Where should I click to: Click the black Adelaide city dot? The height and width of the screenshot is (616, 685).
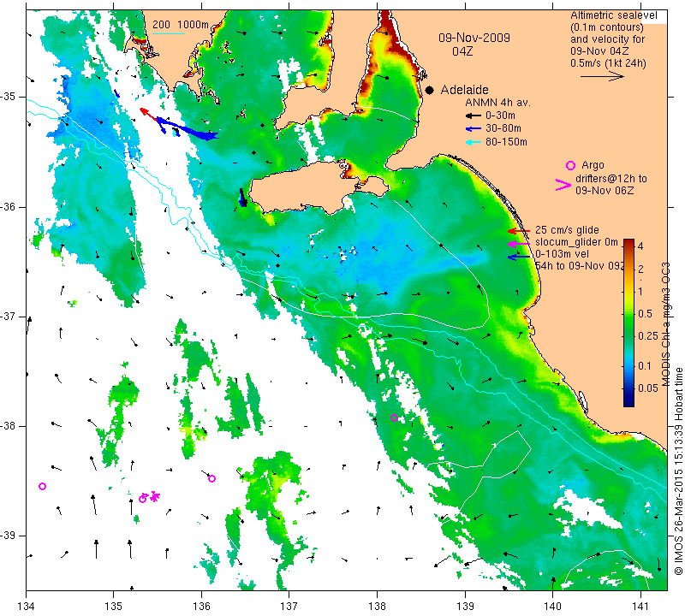pos(430,90)
